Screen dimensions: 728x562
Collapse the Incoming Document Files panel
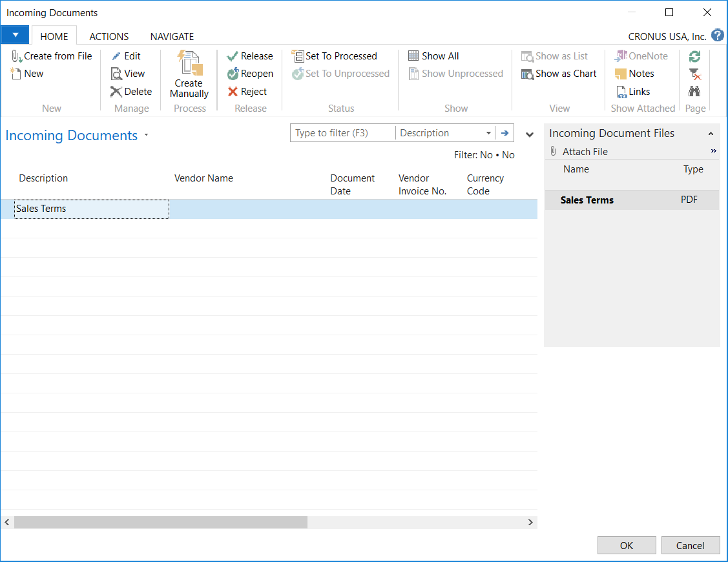(x=711, y=134)
